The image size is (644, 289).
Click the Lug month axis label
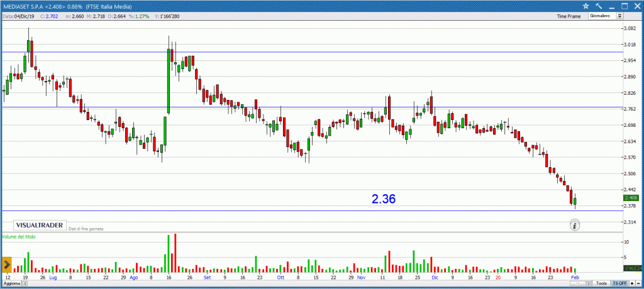(53, 278)
